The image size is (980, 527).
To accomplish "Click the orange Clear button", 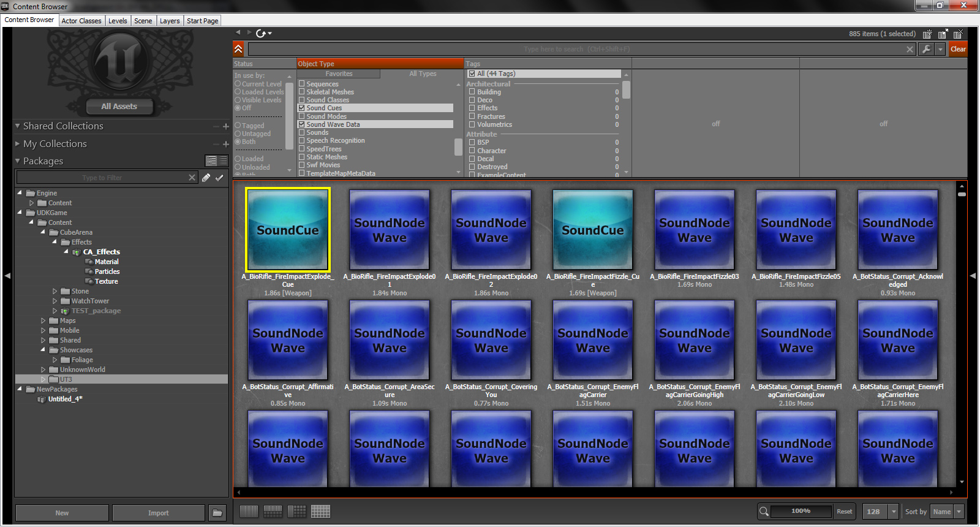I will coord(958,49).
